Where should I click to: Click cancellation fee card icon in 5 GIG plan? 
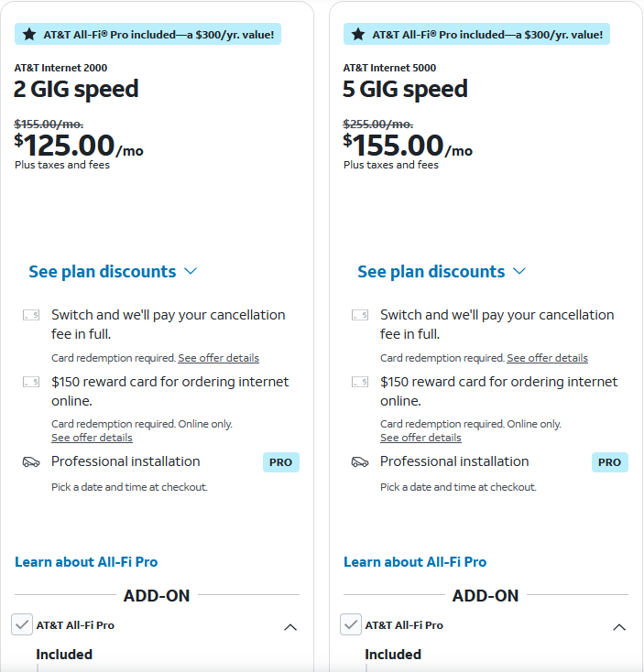point(360,316)
